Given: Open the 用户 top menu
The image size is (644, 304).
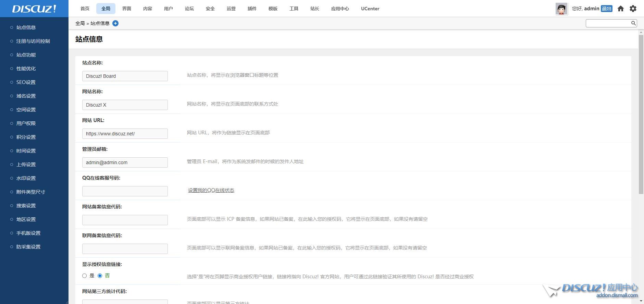Looking at the screenshot, I should (168, 9).
